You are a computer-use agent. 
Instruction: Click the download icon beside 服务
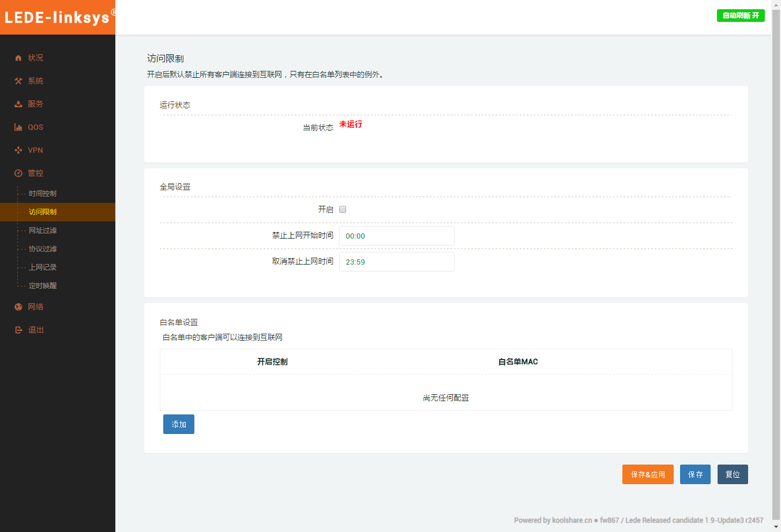tap(18, 104)
